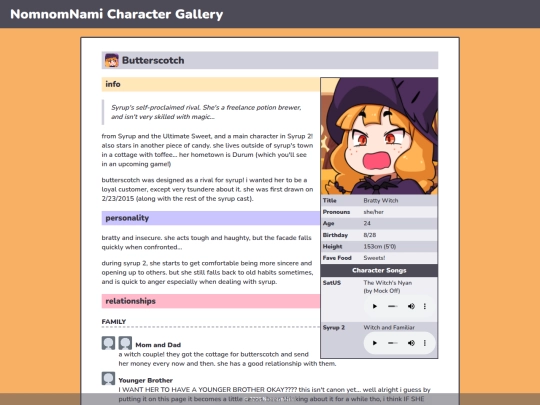Click first Mom and Dad placeholder avatar
This screenshot has width=540, height=405.
click(108, 343)
